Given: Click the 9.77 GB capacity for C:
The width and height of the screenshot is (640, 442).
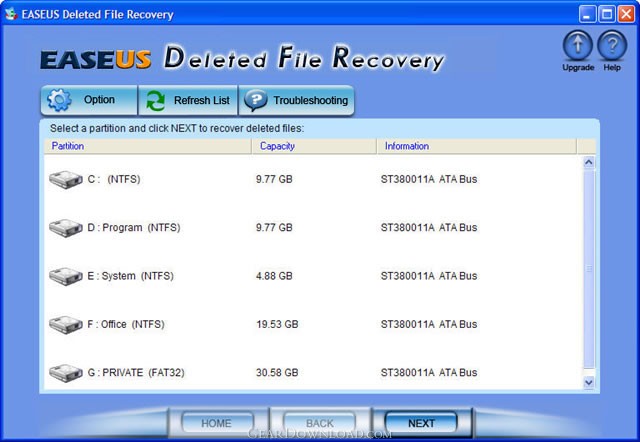Looking at the screenshot, I should 274,179.
